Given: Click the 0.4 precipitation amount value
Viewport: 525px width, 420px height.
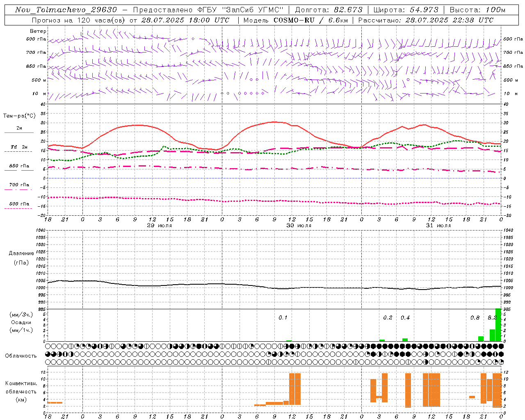Looking at the screenshot, I should coord(405,318).
